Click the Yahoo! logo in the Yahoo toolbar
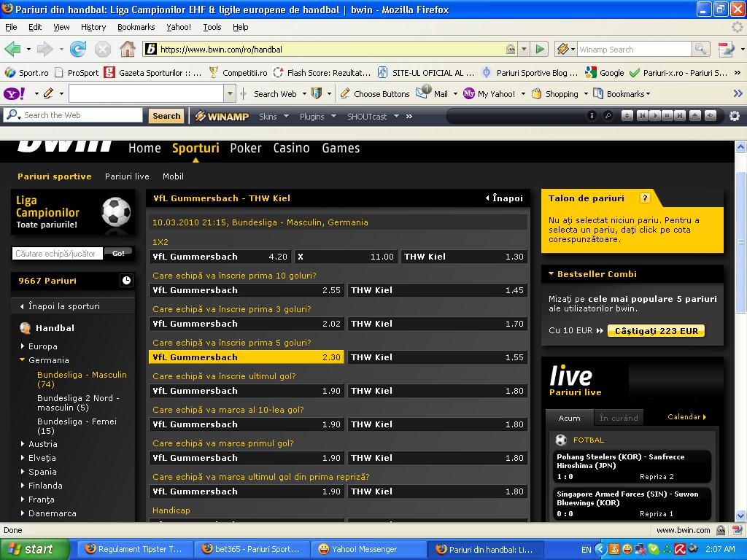747x560 pixels. pyautogui.click(x=15, y=94)
